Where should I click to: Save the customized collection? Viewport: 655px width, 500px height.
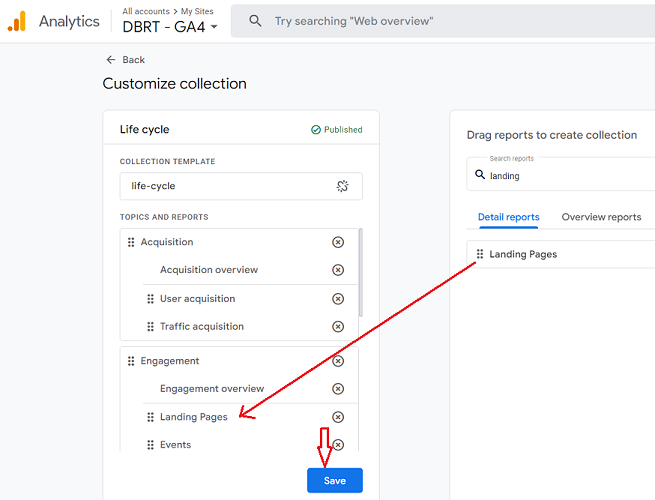pos(335,480)
